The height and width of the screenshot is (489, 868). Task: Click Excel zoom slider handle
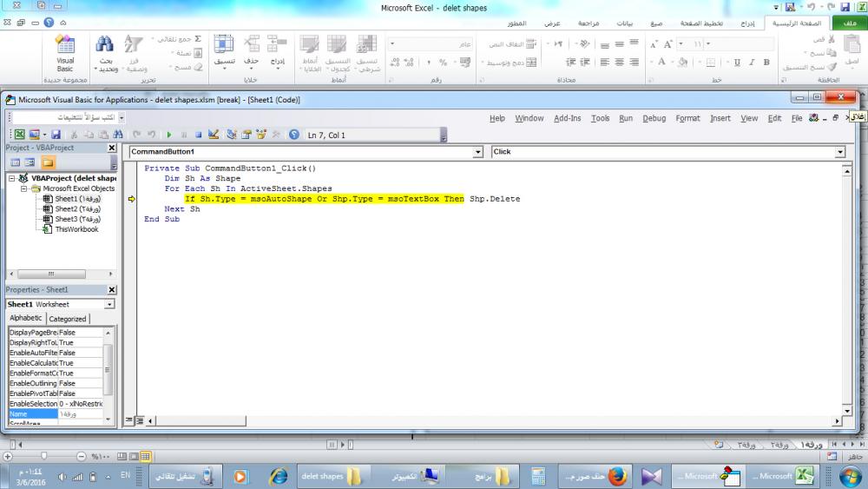[43, 456]
